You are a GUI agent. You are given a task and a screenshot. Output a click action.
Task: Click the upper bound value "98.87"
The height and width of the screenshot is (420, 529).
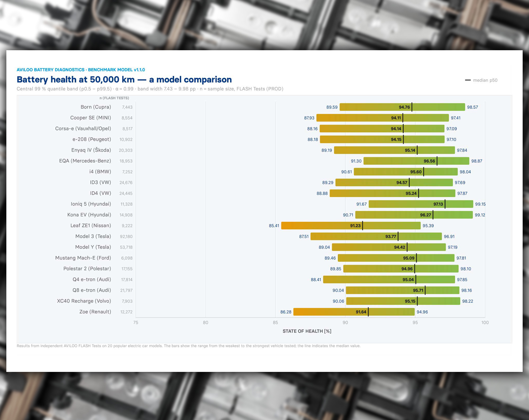[477, 161]
